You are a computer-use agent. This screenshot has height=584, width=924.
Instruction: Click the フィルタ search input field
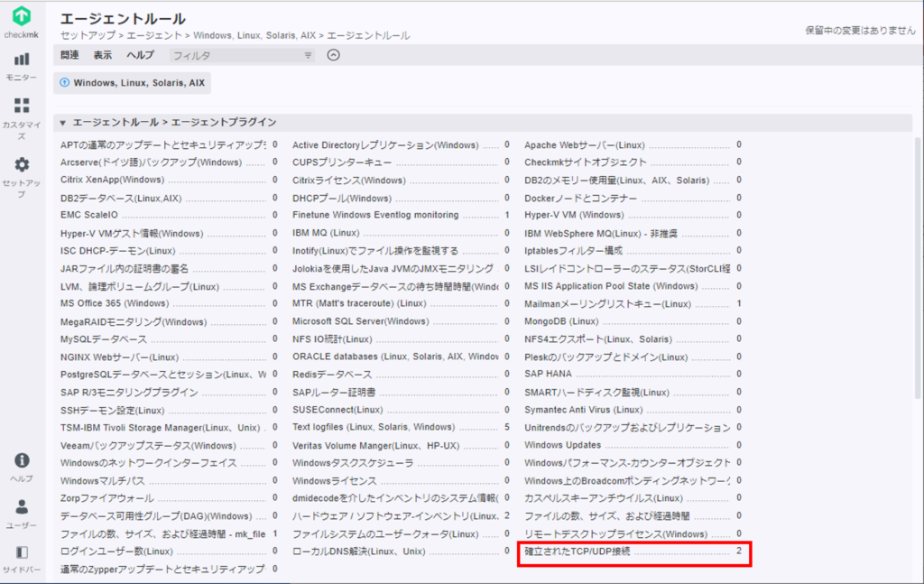(x=242, y=55)
